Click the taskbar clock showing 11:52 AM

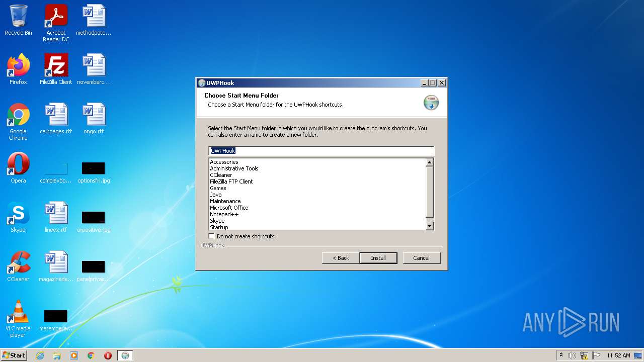[x=618, y=355]
